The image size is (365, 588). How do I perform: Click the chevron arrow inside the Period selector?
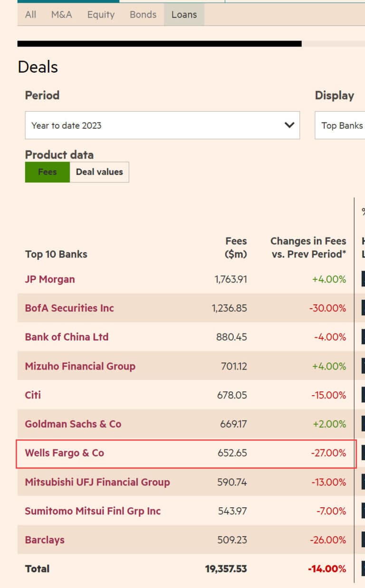pyautogui.click(x=289, y=125)
